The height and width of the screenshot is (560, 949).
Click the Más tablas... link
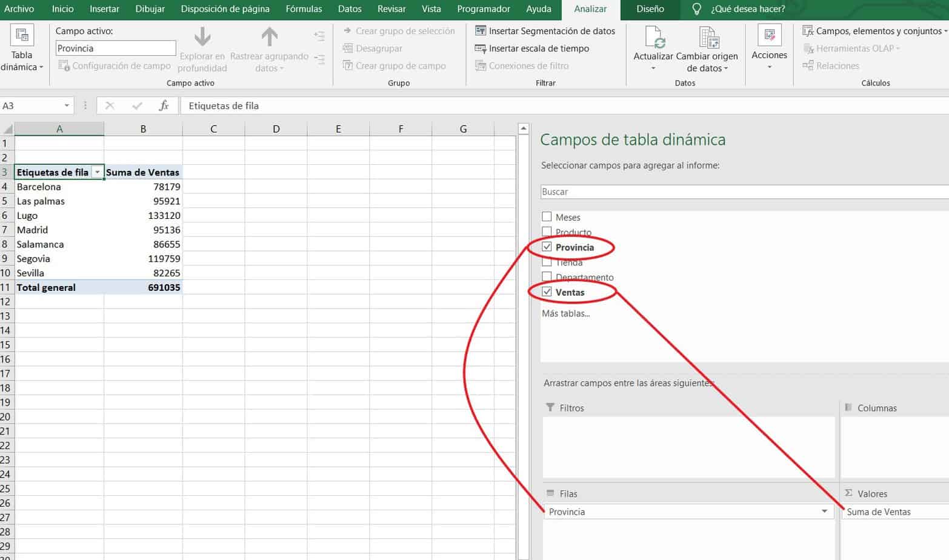coord(565,313)
